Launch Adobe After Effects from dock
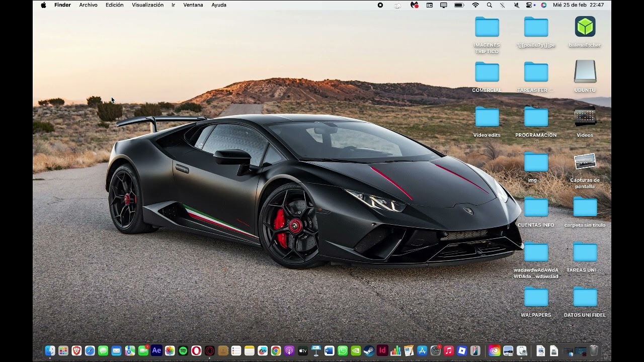Image resolution: width=644 pixels, height=362 pixels. (156, 350)
